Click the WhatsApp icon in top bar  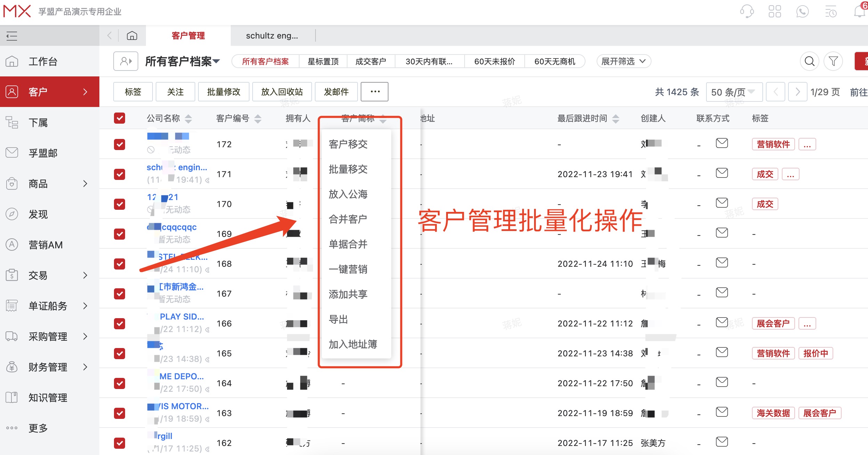tap(803, 11)
